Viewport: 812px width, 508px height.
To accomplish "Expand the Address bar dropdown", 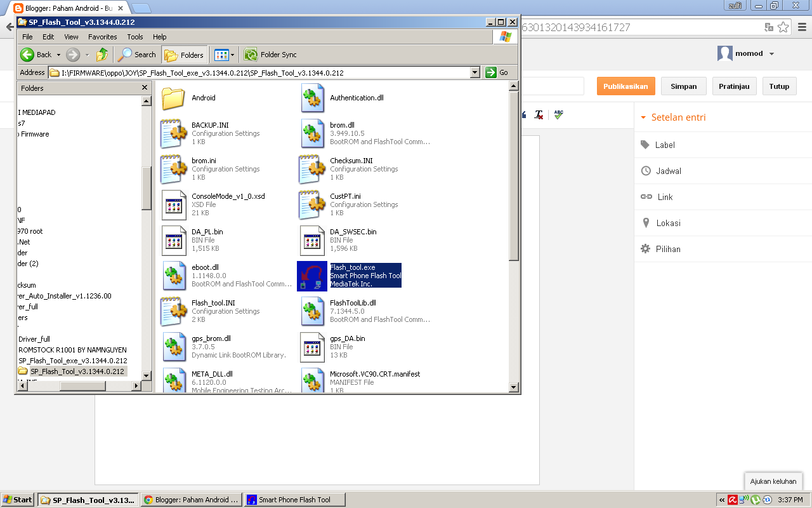I will (x=475, y=72).
